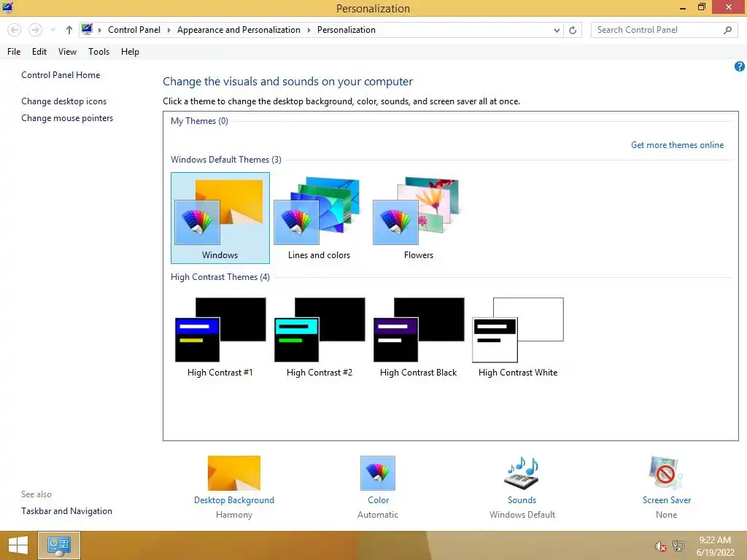The image size is (747, 560).
Task: Open Change mouse pointers link
Action: tap(67, 117)
